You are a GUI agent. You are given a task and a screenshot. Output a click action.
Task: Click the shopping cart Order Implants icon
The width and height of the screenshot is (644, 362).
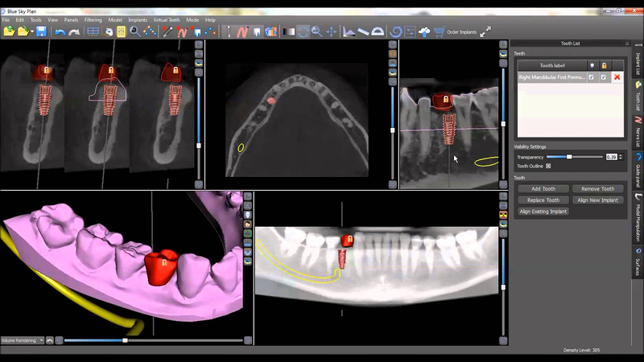click(439, 31)
